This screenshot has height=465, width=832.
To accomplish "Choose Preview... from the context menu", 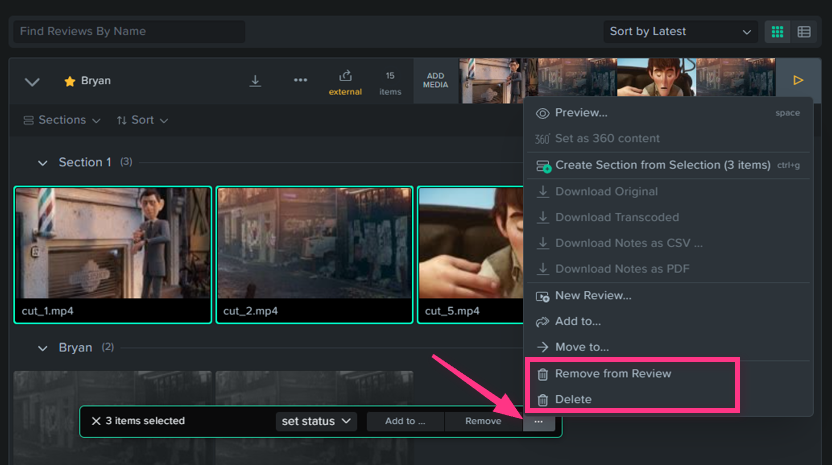I will tap(669, 113).
